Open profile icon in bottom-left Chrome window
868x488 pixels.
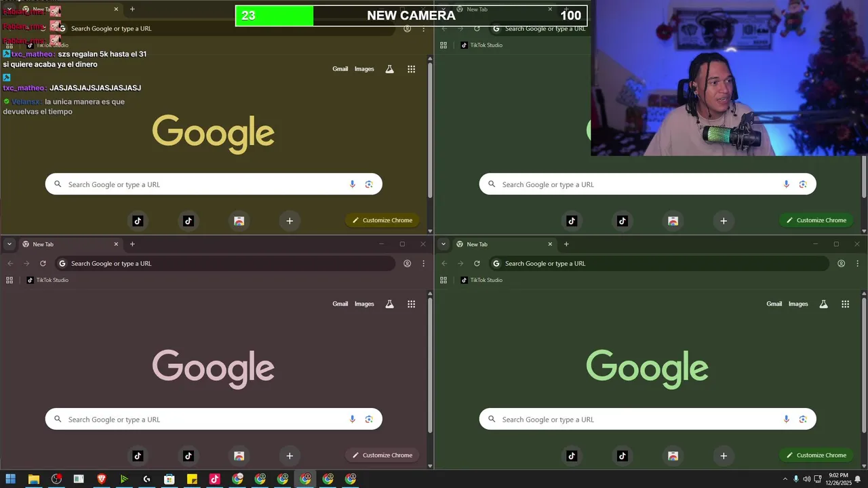[407, 264]
